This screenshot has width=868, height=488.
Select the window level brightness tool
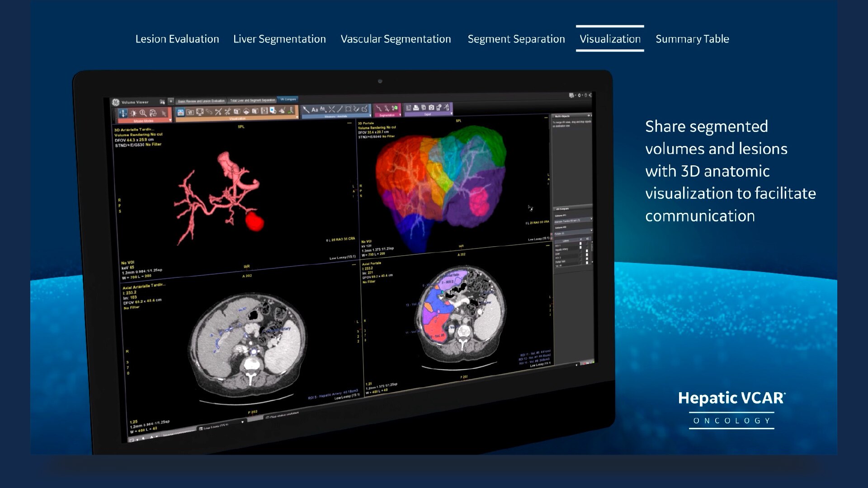pyautogui.click(x=133, y=113)
